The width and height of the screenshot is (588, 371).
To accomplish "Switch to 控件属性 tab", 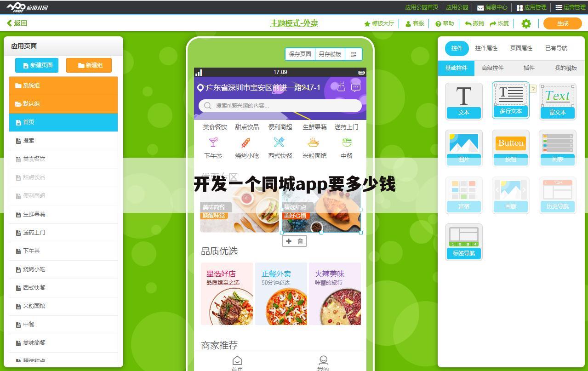I will pyautogui.click(x=486, y=48).
